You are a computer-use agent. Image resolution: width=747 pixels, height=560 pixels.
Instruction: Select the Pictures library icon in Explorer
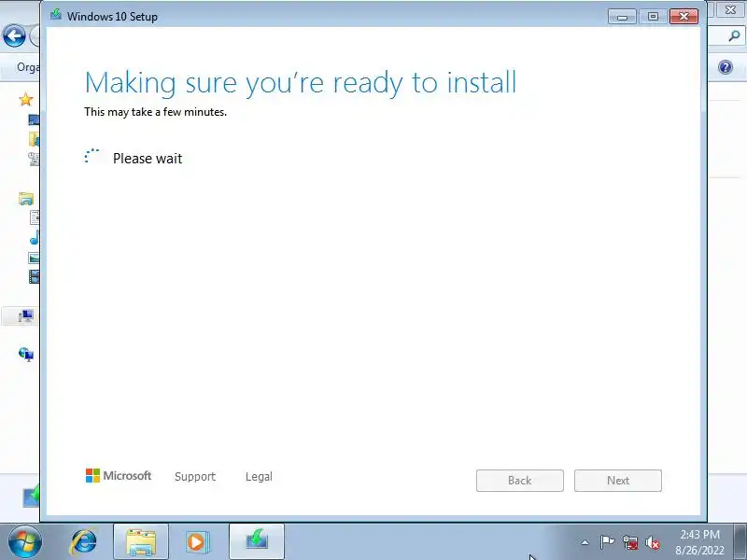tap(34, 258)
